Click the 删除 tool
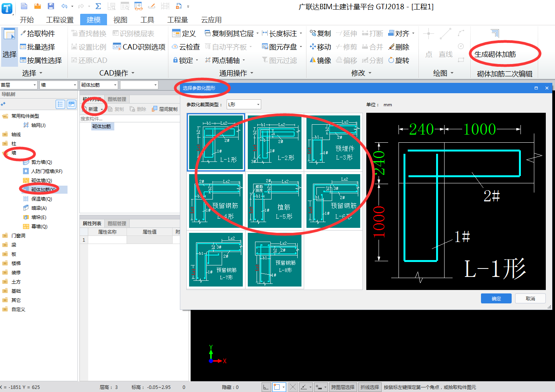 coord(399,47)
